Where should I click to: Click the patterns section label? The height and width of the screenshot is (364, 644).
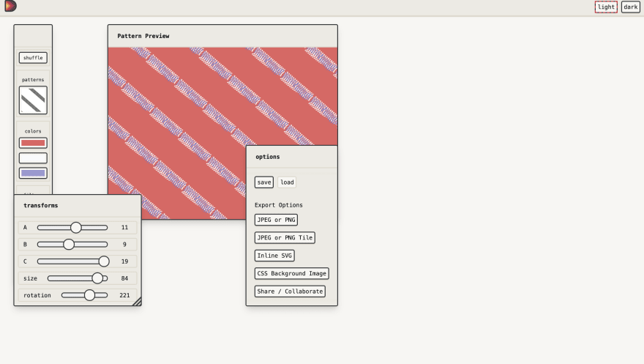(33, 80)
